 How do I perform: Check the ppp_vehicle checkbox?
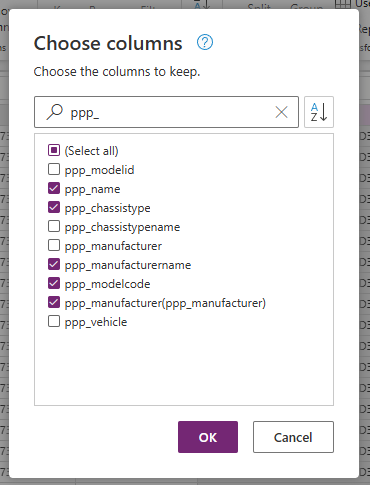tap(54, 321)
